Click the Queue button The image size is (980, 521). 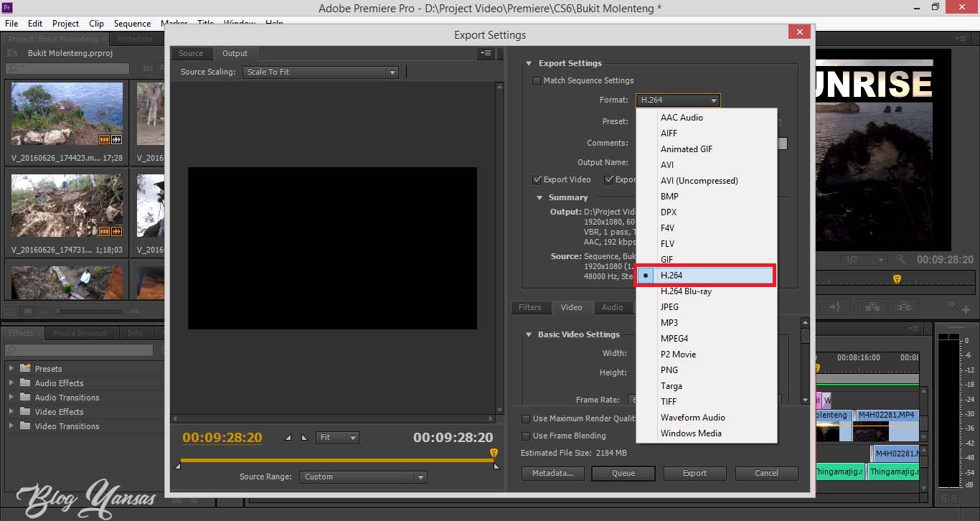(623, 473)
